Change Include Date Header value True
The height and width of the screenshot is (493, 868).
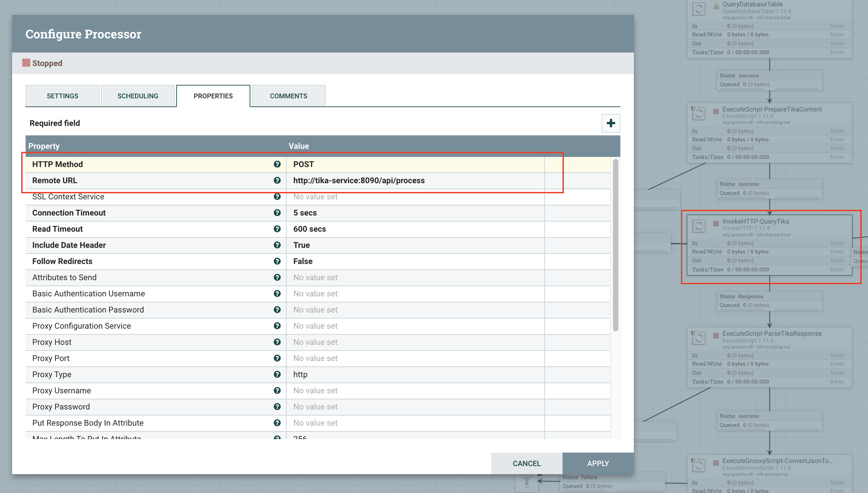(x=415, y=245)
